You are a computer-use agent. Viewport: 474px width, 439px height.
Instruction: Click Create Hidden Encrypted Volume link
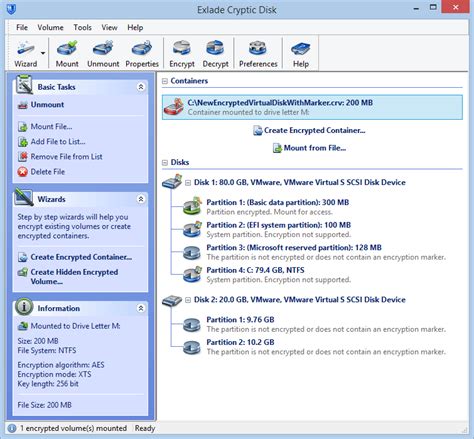pyautogui.click(x=74, y=277)
